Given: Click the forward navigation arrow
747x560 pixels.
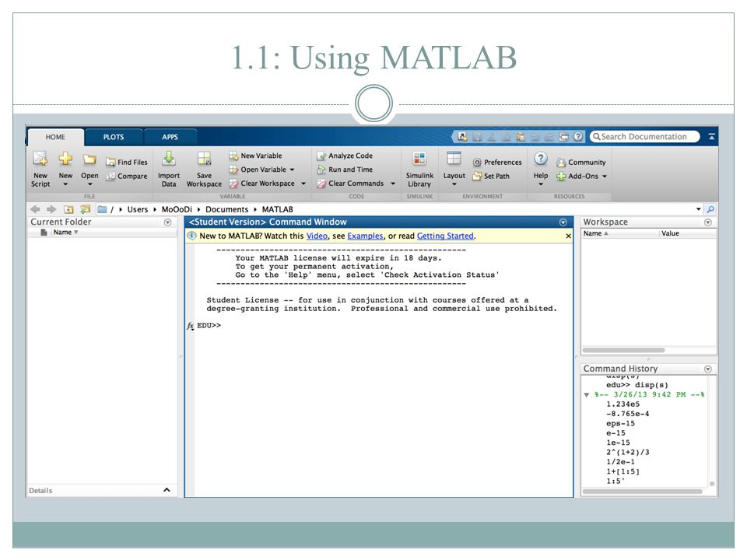Looking at the screenshot, I should [51, 209].
